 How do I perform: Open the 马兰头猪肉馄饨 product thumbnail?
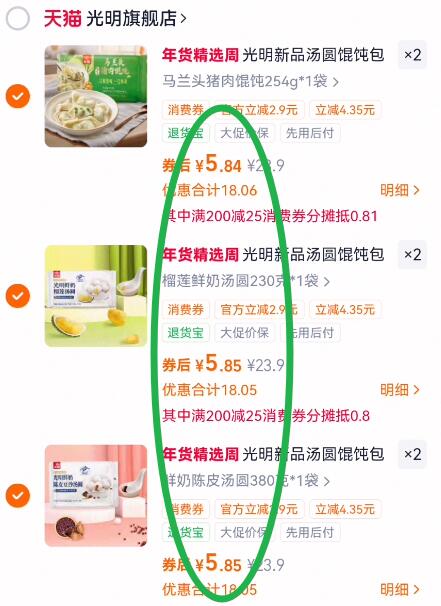coord(96,96)
